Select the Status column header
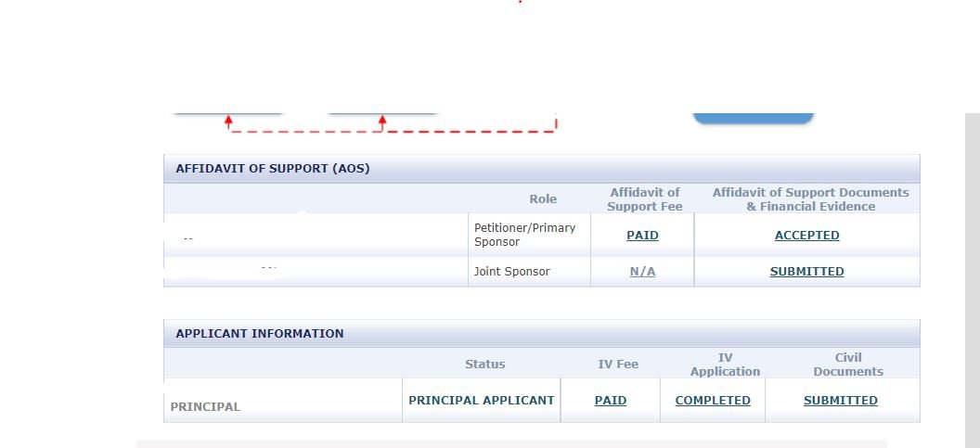This screenshot has width=980, height=448. (485, 365)
